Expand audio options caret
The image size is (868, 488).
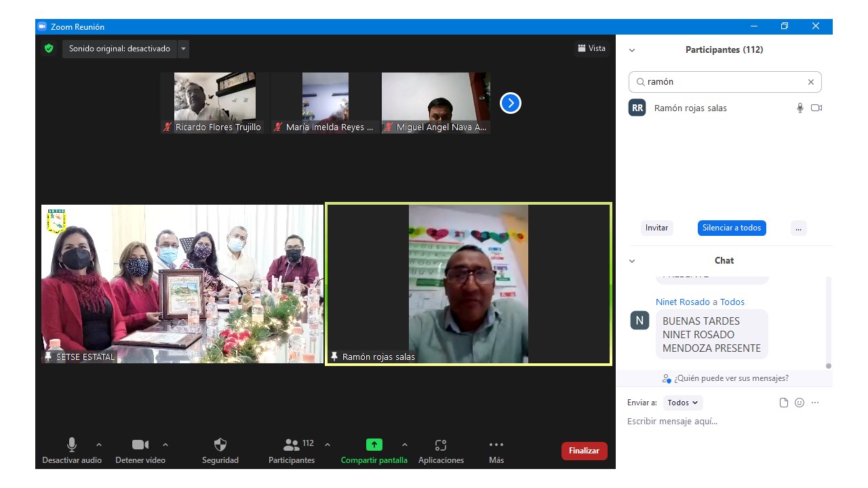99,445
